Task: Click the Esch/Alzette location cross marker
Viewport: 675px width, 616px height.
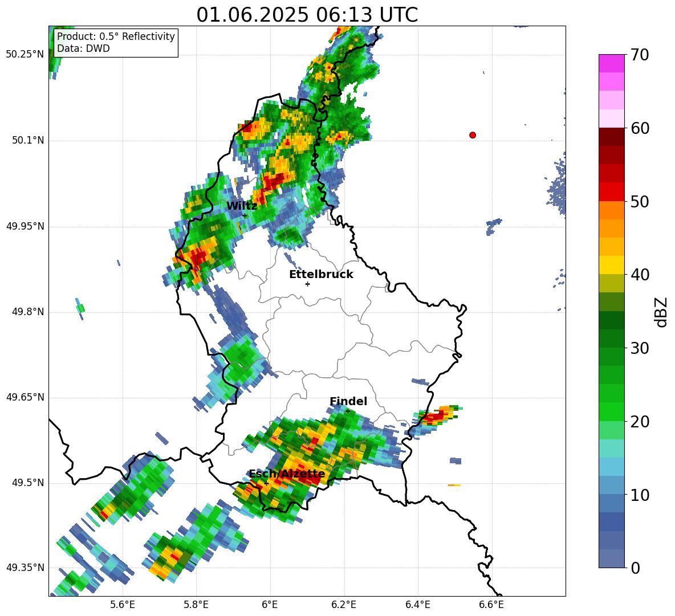Action: coord(266,483)
